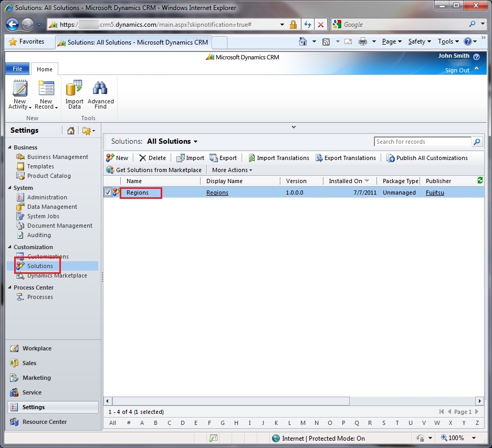Collapse the Customization navigation group
This screenshot has width=492, height=448.
10,247
